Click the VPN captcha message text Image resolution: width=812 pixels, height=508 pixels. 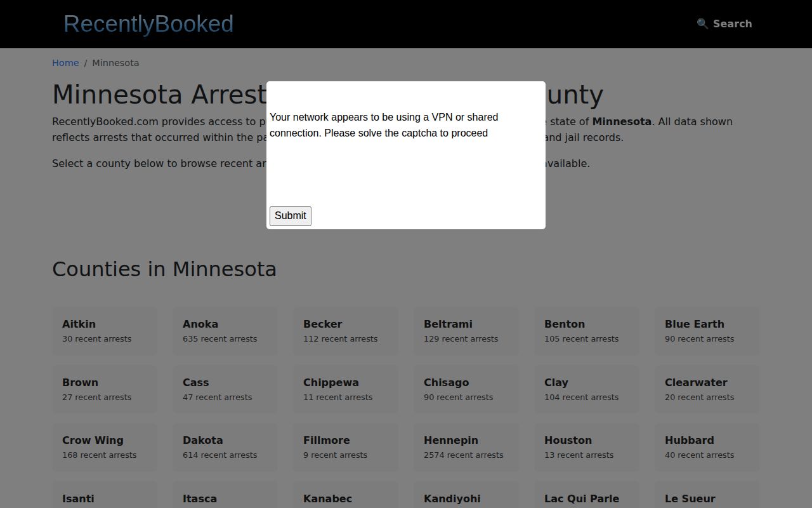(384, 125)
